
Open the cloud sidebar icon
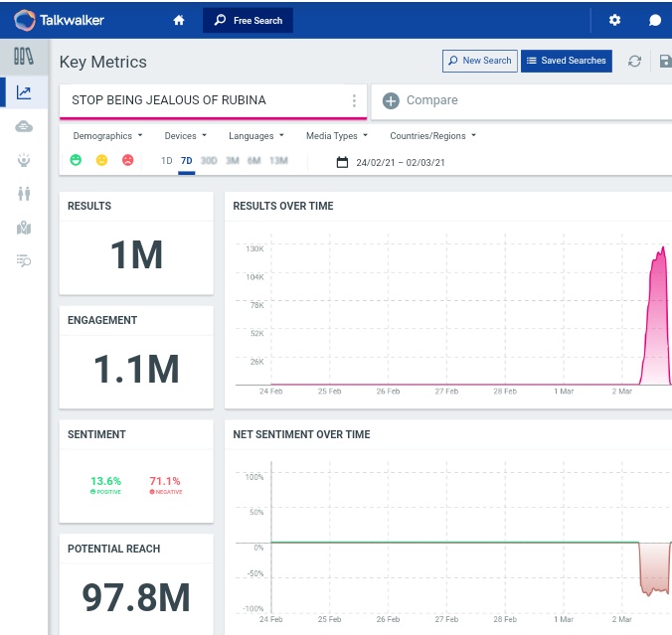pyautogui.click(x=24, y=126)
